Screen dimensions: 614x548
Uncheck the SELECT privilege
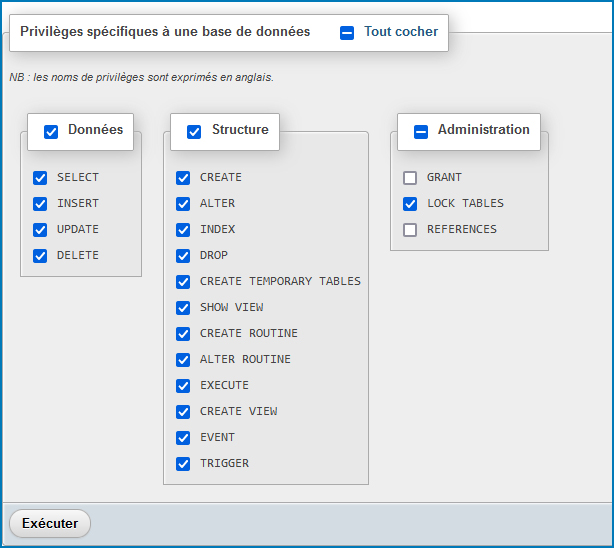pyautogui.click(x=40, y=178)
